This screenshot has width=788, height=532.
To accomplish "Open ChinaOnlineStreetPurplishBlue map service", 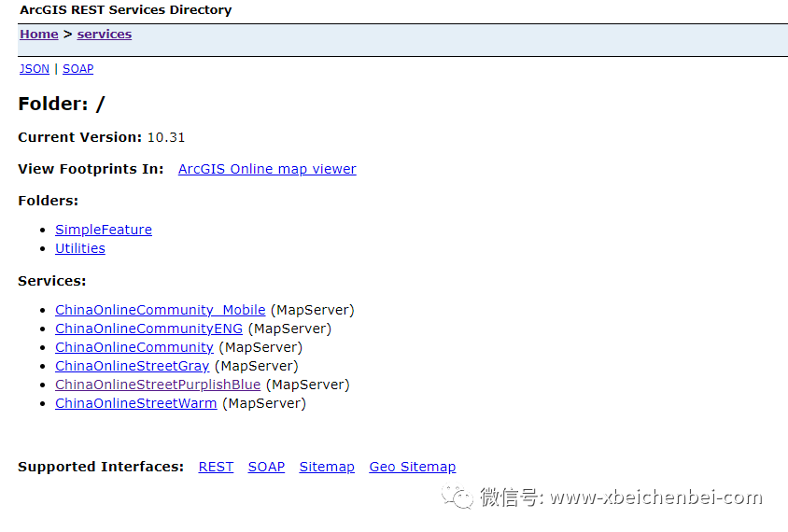I will tap(158, 385).
